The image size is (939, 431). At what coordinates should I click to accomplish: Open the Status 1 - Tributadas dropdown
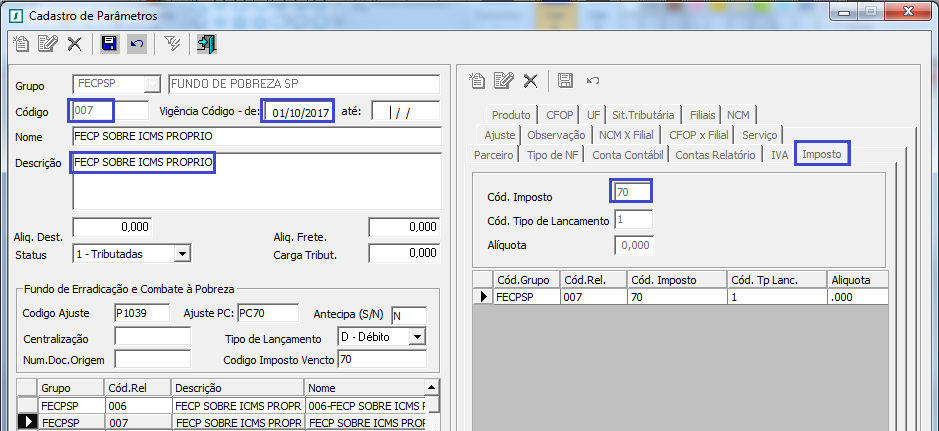point(181,254)
